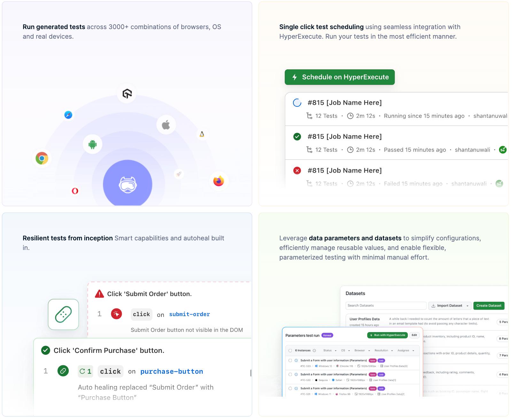This screenshot has width=512, height=420.
Task: Click the LambdaTest logo at the arc's top
Action: click(127, 94)
